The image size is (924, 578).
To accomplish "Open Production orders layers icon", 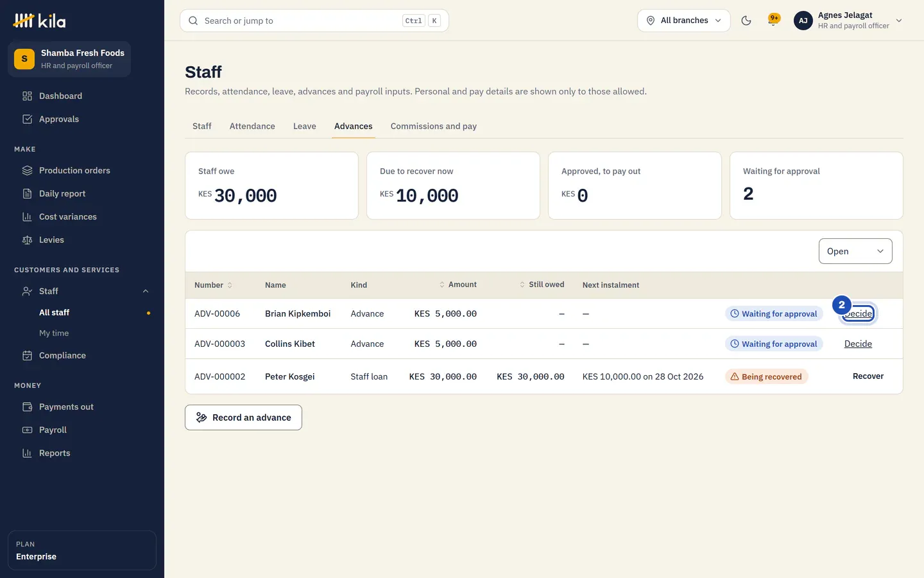I will tap(27, 170).
